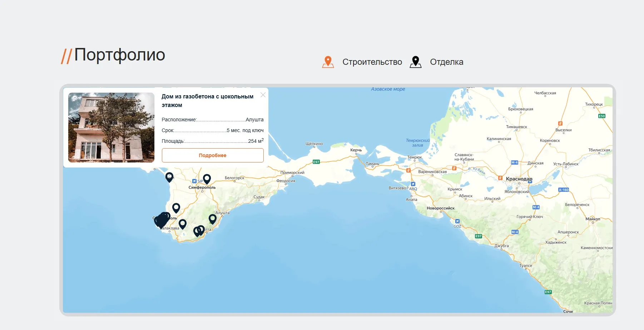Click the E50 road badge
644x330 pixels.
click(x=602, y=116)
